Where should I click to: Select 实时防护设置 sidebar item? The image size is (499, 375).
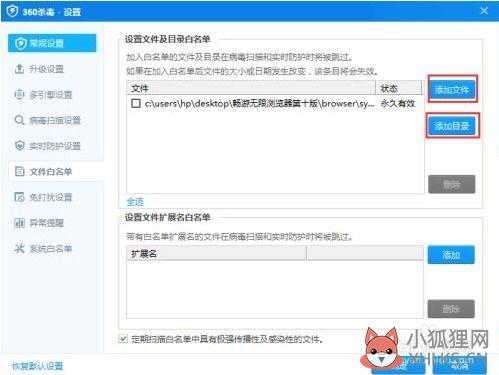click(55, 146)
